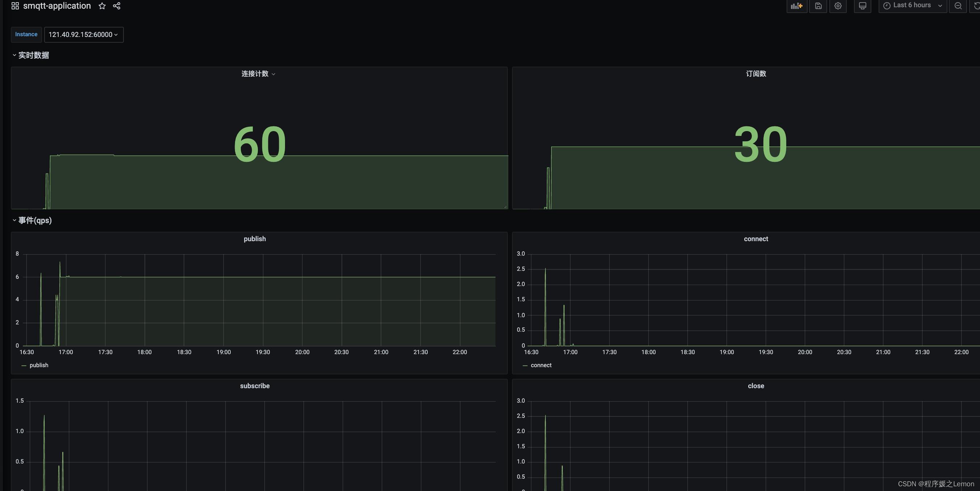980x491 pixels.
Task: Click the connect panel title
Action: [756, 239]
